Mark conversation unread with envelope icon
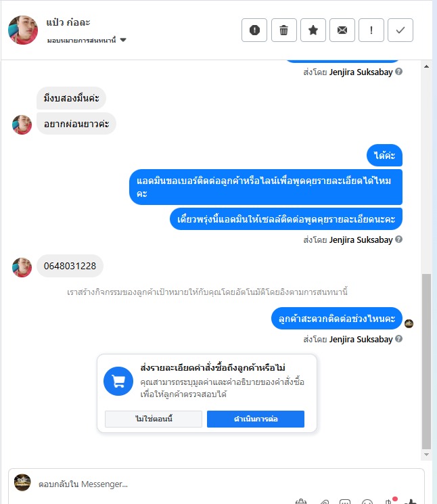437x504 pixels. [x=342, y=30]
